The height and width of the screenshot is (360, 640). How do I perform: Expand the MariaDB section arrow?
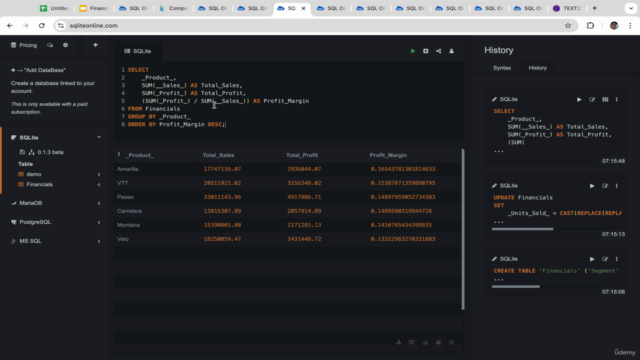click(99, 203)
